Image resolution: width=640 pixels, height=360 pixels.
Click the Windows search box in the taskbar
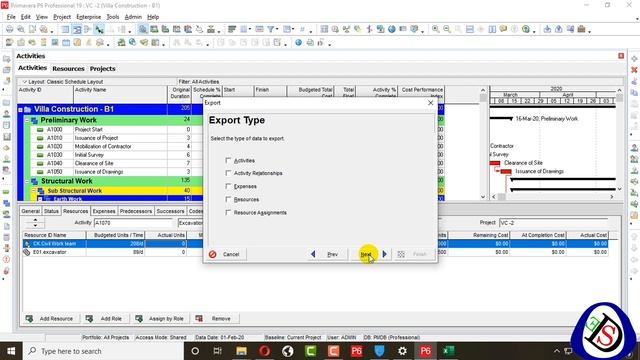coord(103,351)
